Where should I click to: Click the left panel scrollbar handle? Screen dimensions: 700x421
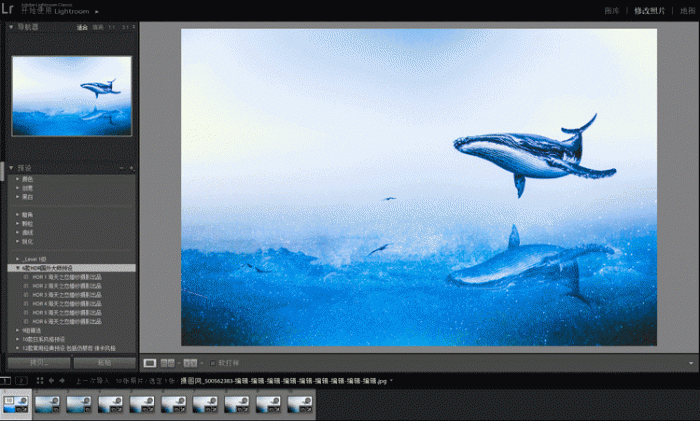(2, 169)
